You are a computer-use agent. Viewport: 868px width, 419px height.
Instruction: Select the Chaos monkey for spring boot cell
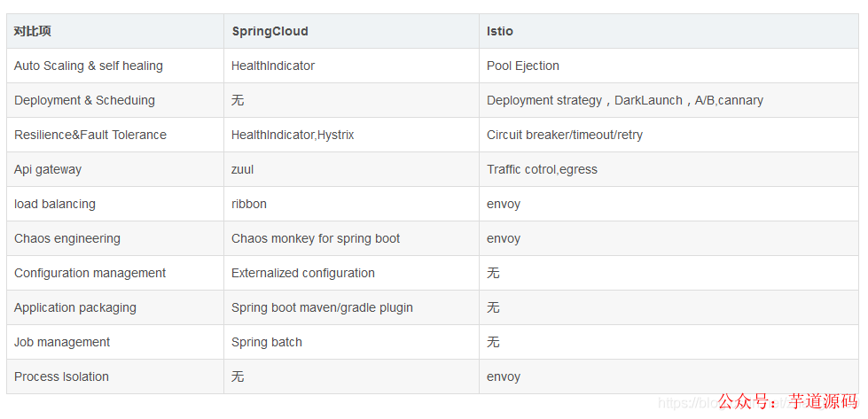point(316,238)
